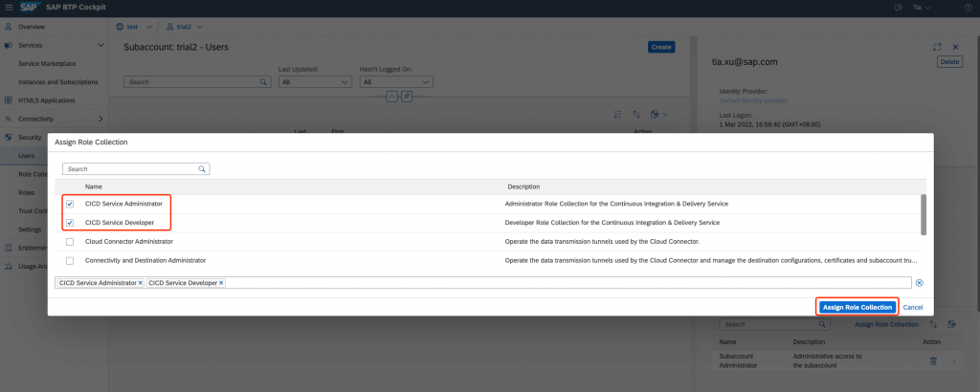
Task: Open the hamburger navigation menu
Action: click(8, 8)
